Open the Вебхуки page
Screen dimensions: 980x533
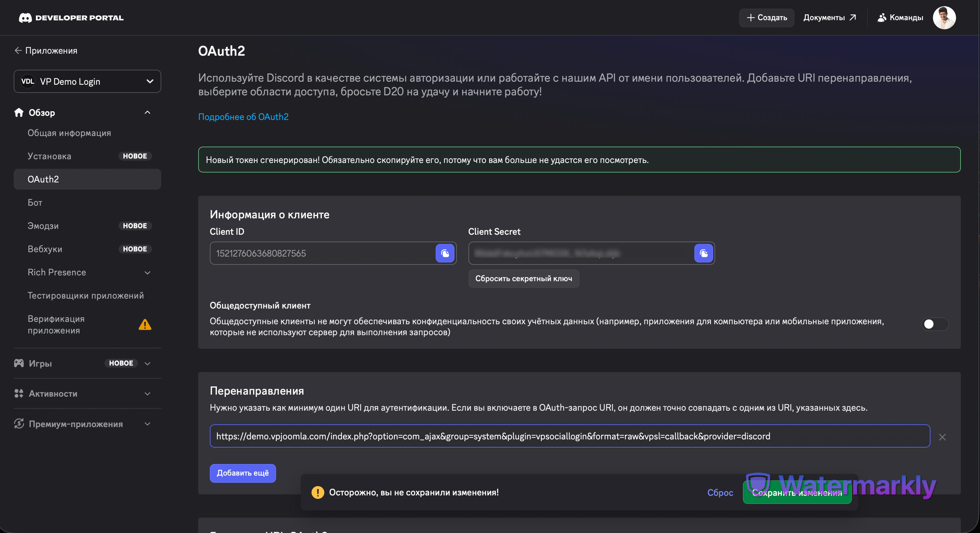(45, 249)
